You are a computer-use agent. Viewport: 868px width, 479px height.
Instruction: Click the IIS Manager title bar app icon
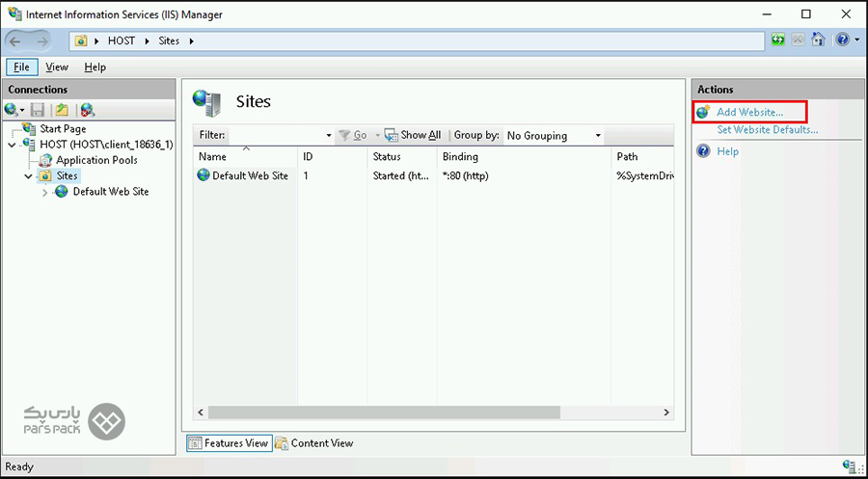14,13
